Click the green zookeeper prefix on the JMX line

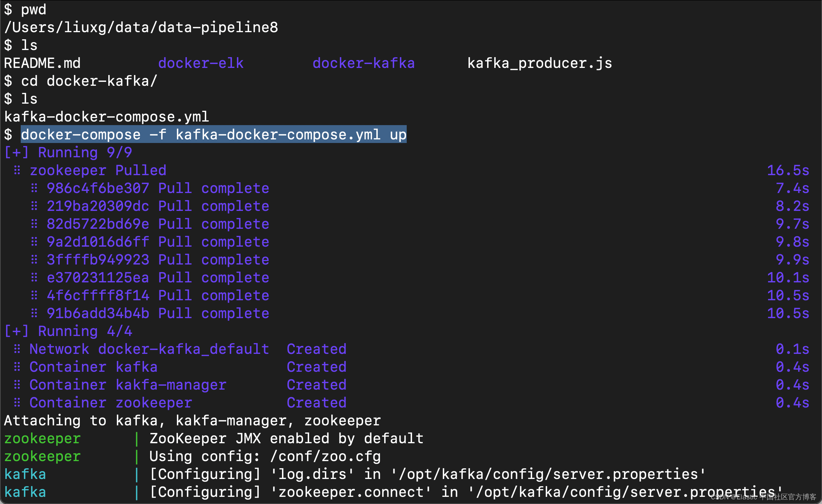(x=42, y=439)
